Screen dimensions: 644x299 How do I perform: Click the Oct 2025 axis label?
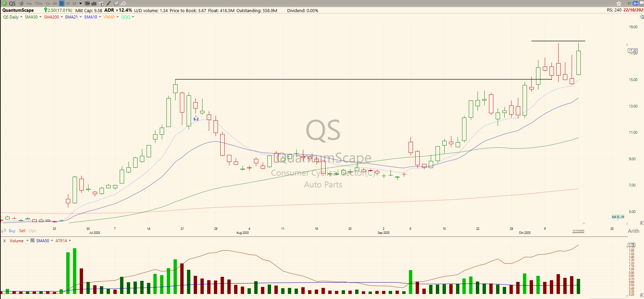(525, 233)
